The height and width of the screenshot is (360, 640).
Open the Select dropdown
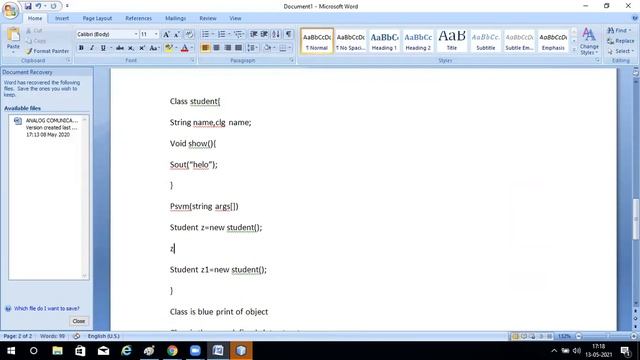click(x=620, y=51)
